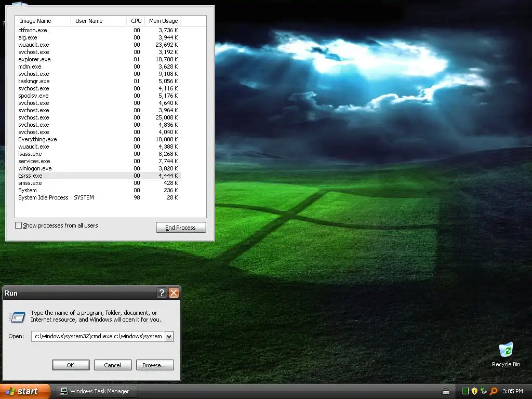Open the Start menu
This screenshot has height=399, width=532.
pyautogui.click(x=25, y=391)
